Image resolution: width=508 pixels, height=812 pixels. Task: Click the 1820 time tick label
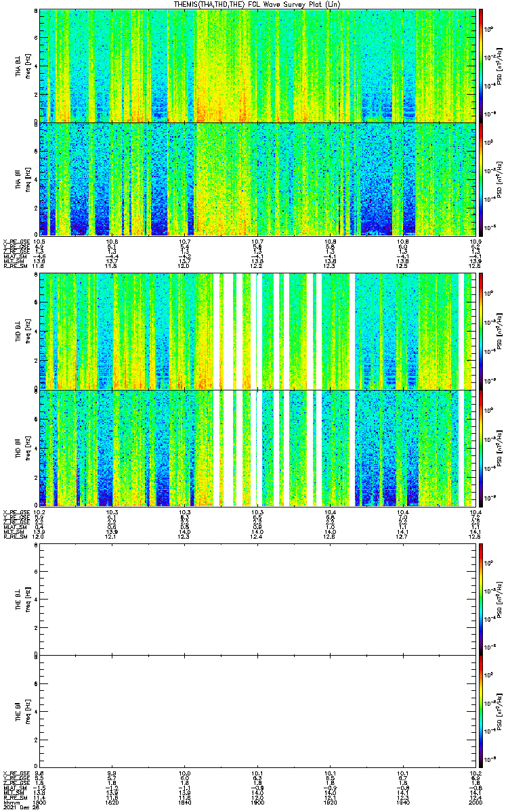coord(112,803)
